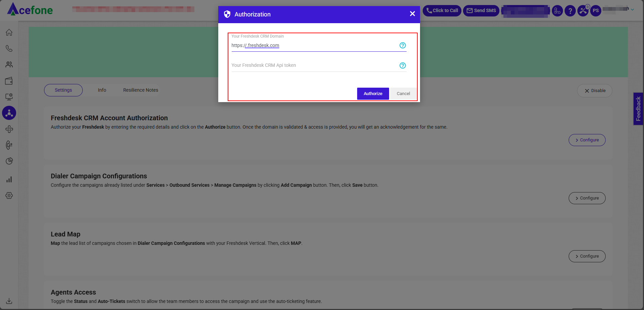This screenshot has height=310, width=644.
Task: Open the monitor settings sidebar icon
Action: click(x=9, y=97)
